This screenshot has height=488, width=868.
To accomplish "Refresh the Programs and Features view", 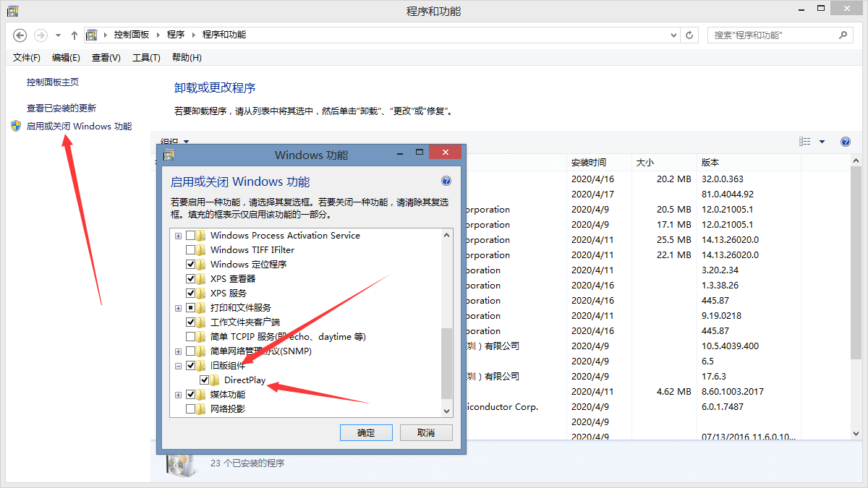I will [690, 35].
